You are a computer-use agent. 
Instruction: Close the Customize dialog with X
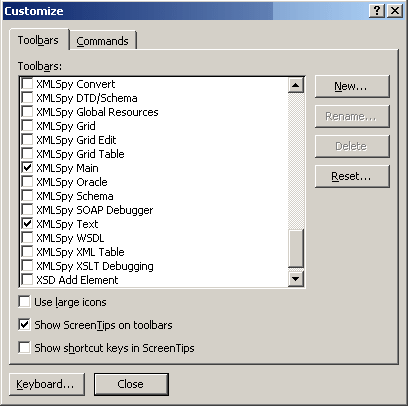[395, 11]
